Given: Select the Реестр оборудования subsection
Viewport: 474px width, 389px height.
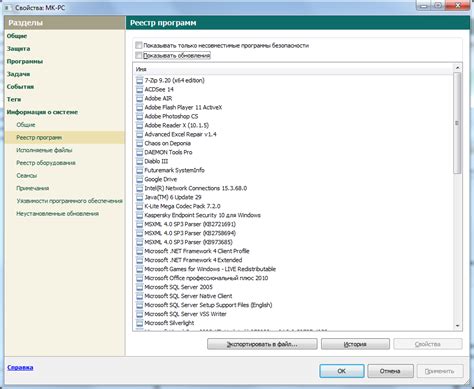Looking at the screenshot, I should (x=46, y=163).
